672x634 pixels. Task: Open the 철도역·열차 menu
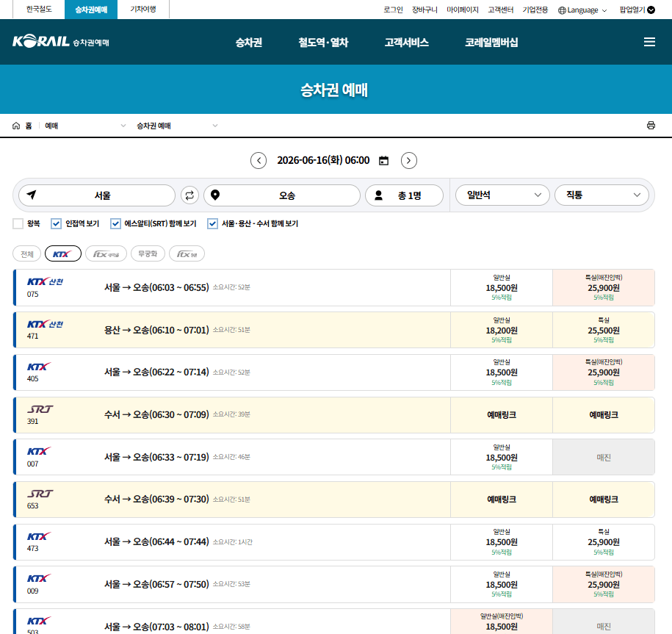(x=323, y=42)
